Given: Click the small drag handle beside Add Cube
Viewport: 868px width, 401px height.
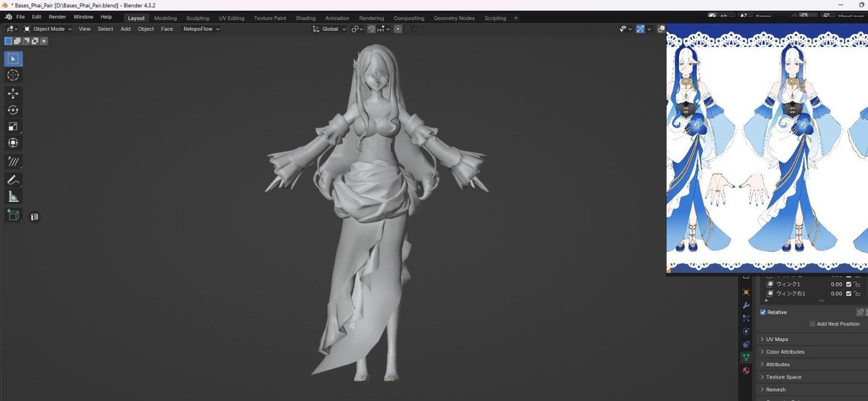Looking at the screenshot, I should 34,216.
